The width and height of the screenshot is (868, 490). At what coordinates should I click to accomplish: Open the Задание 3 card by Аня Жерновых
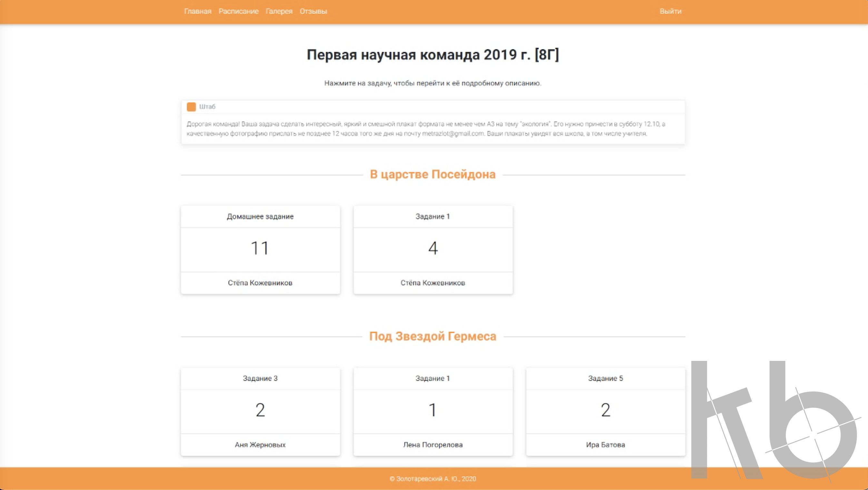pyautogui.click(x=260, y=378)
